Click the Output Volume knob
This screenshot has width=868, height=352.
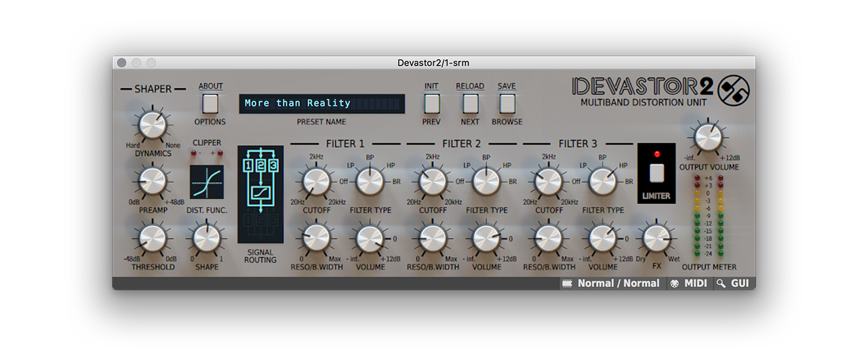[709, 137]
